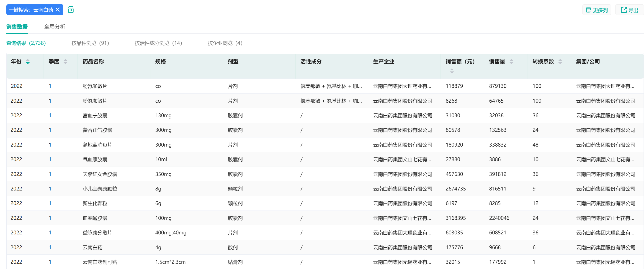Screen dimensions: 644x269
Task: Click the 药品名称 column header
Action: [x=93, y=61]
